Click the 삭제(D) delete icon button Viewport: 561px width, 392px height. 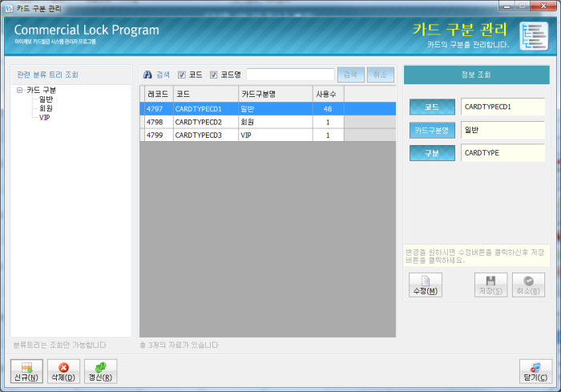click(x=63, y=371)
